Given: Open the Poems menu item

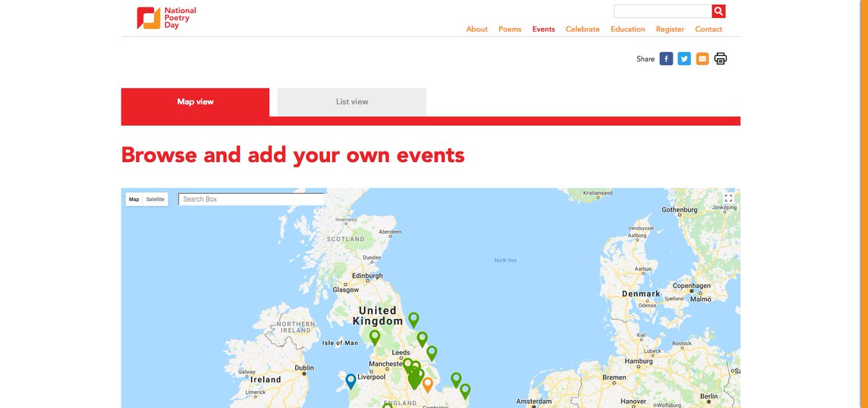Looking at the screenshot, I should point(510,29).
